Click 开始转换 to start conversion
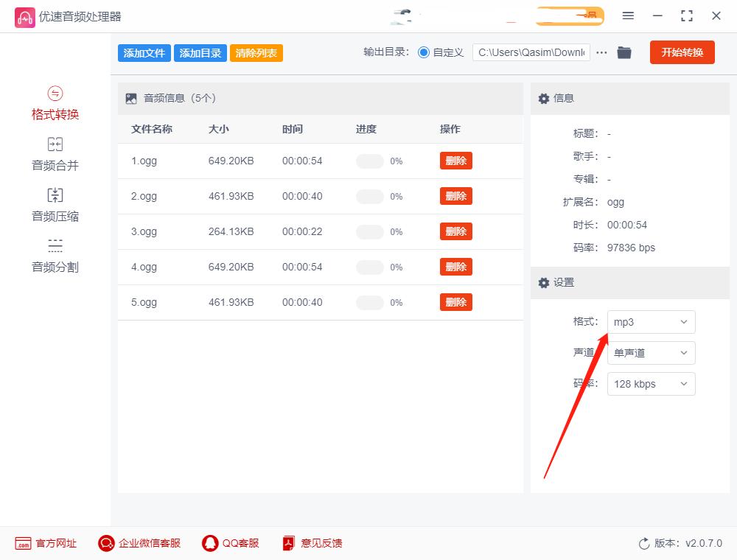 pos(682,52)
